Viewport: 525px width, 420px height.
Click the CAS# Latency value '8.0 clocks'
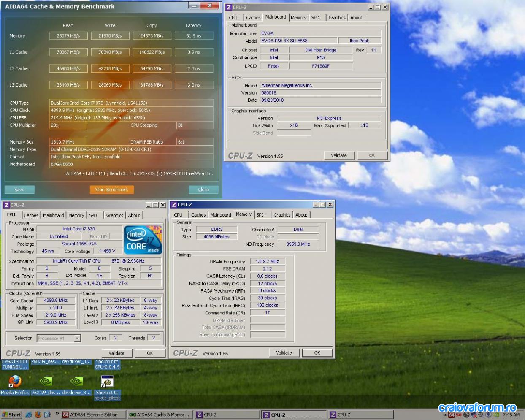pos(268,276)
